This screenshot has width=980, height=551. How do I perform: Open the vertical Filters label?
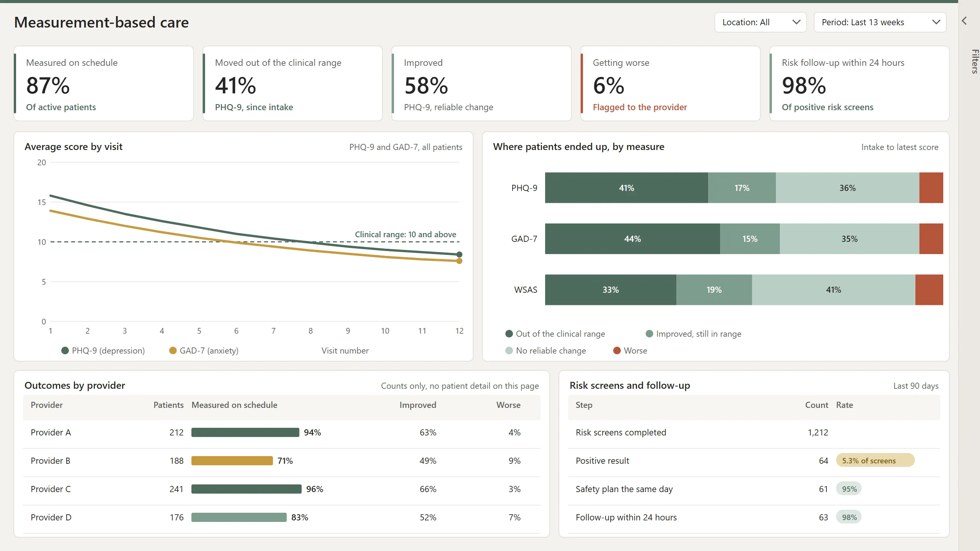975,61
